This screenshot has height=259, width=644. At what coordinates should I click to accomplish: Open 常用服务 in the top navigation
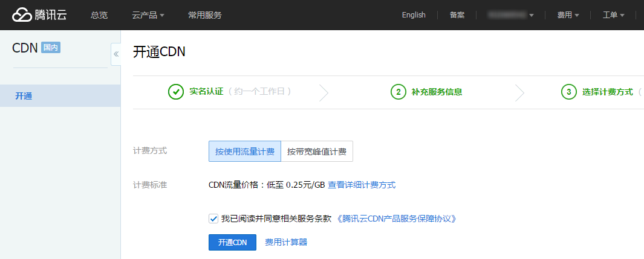(x=205, y=15)
